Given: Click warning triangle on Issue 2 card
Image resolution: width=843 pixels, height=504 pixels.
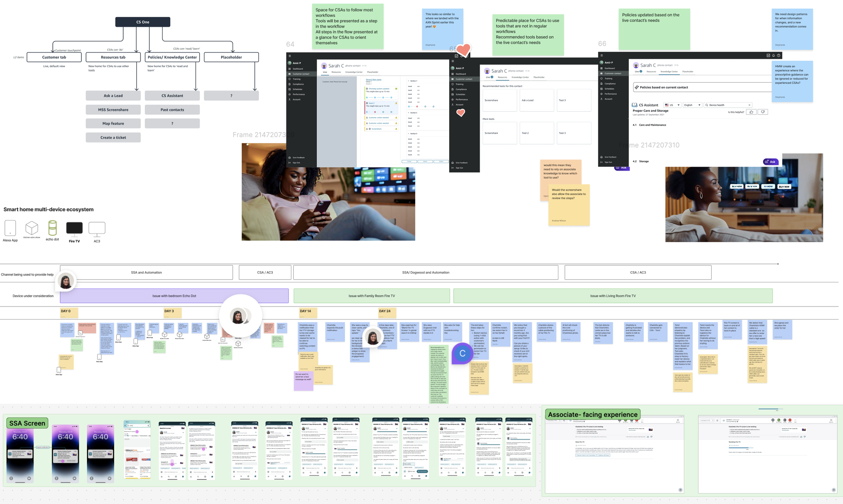Looking at the screenshot, I should (396, 103).
